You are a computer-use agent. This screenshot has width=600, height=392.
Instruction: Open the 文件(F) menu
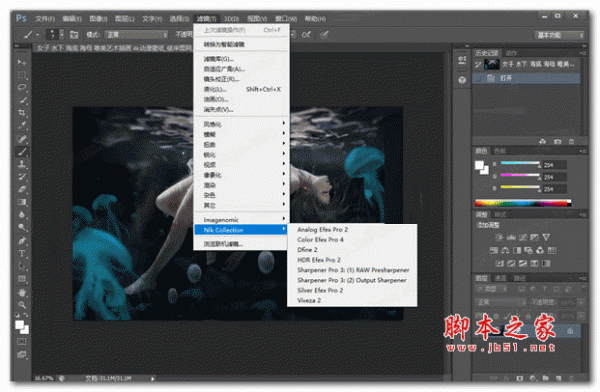tap(45, 19)
